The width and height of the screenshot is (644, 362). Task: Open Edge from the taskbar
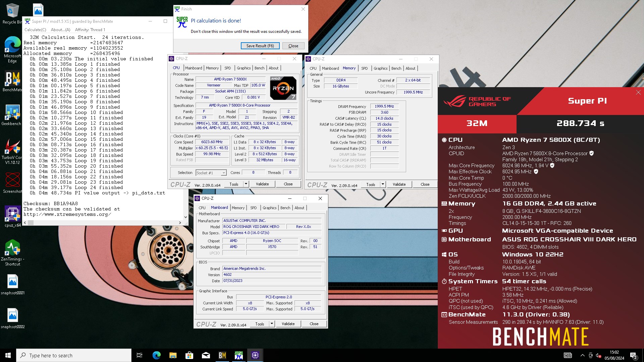[x=156, y=355]
